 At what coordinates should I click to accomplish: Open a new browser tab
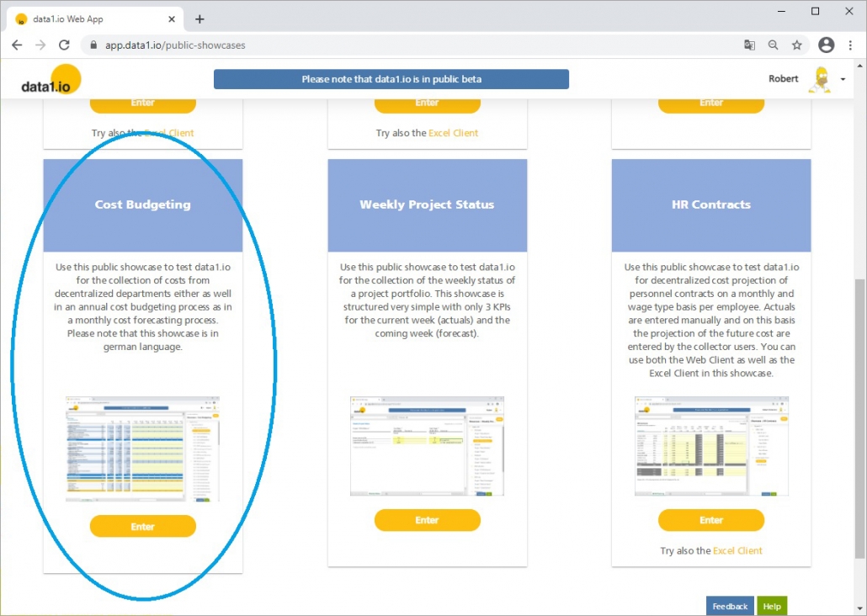199,19
